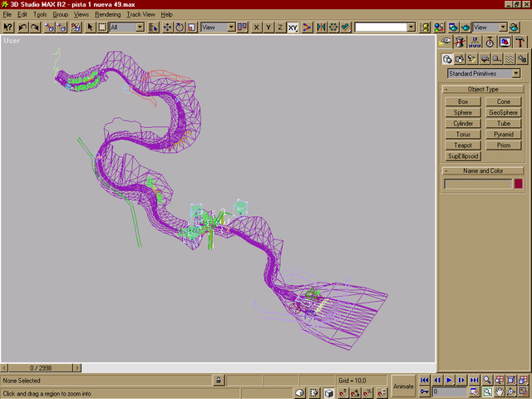Activate the Select and Rotate tool
The height and width of the screenshot is (399, 532).
pyautogui.click(x=180, y=27)
